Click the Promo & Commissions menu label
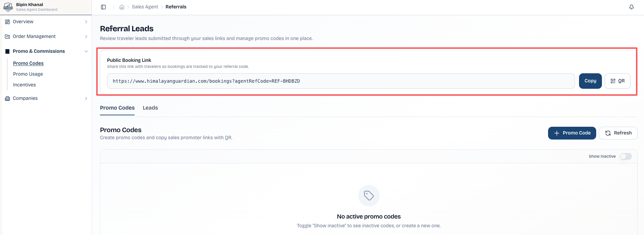The height and width of the screenshot is (235, 644). [x=39, y=51]
